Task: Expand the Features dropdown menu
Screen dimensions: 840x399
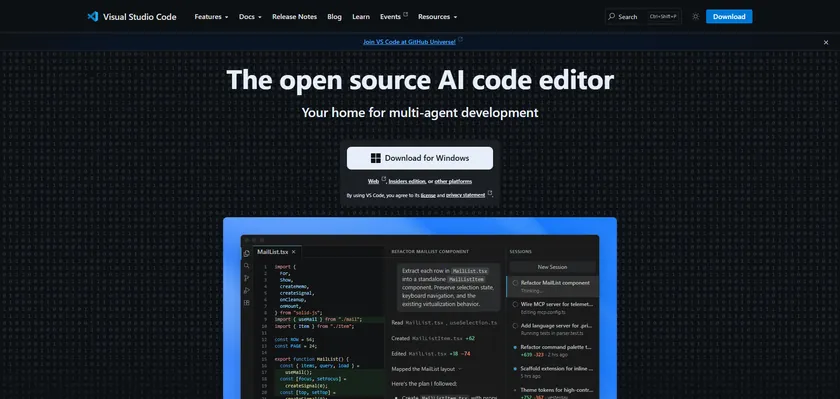Action: 211,17
